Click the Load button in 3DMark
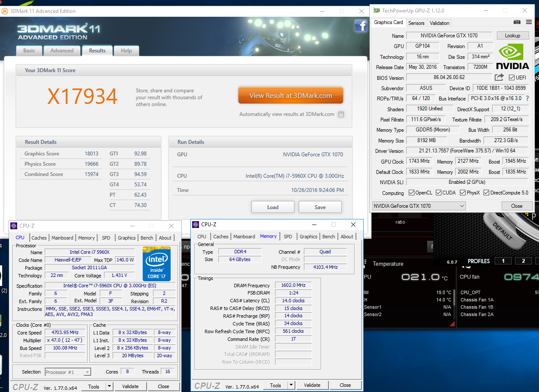 click(273, 207)
